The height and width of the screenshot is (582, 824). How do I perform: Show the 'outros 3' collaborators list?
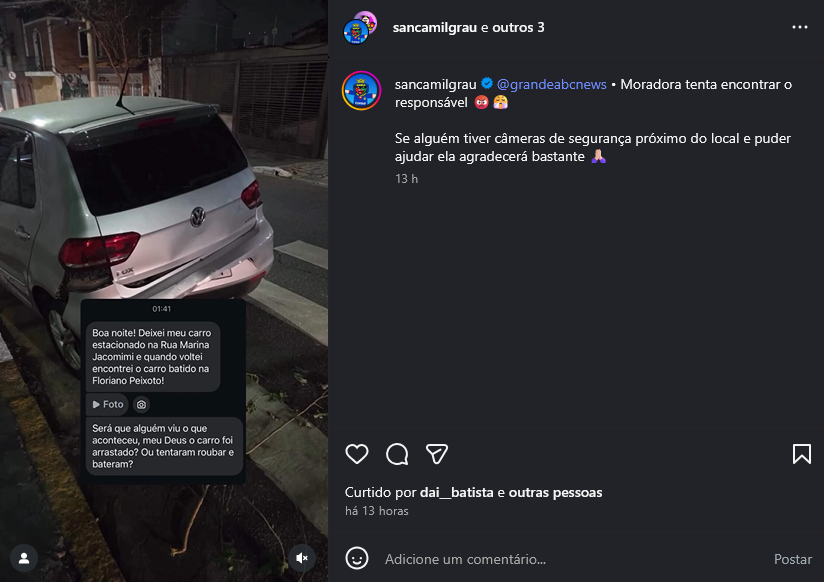(518, 27)
